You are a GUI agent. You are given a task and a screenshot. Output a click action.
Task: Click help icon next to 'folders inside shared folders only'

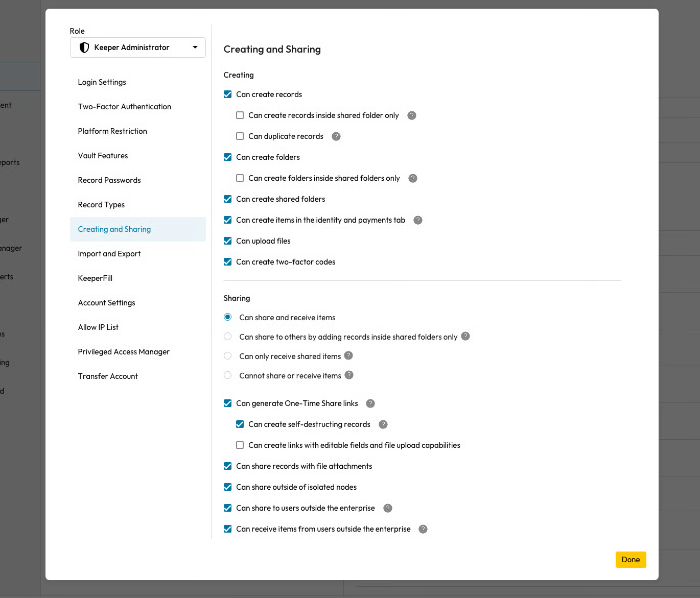click(413, 178)
